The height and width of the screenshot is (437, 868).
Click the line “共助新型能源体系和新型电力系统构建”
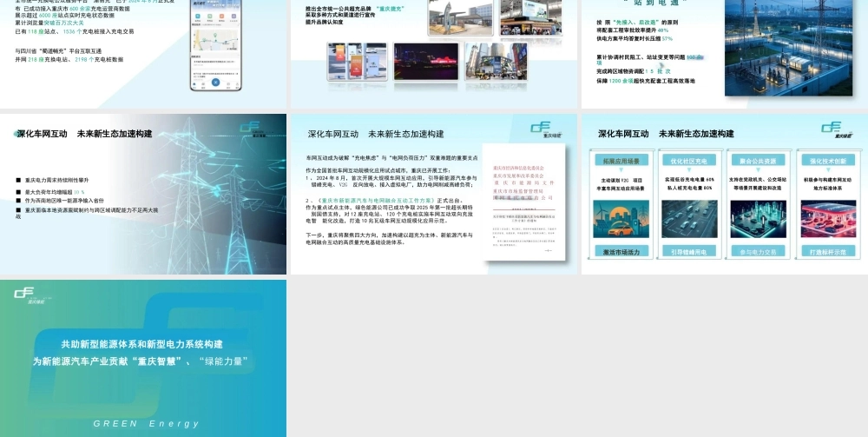[x=141, y=344]
